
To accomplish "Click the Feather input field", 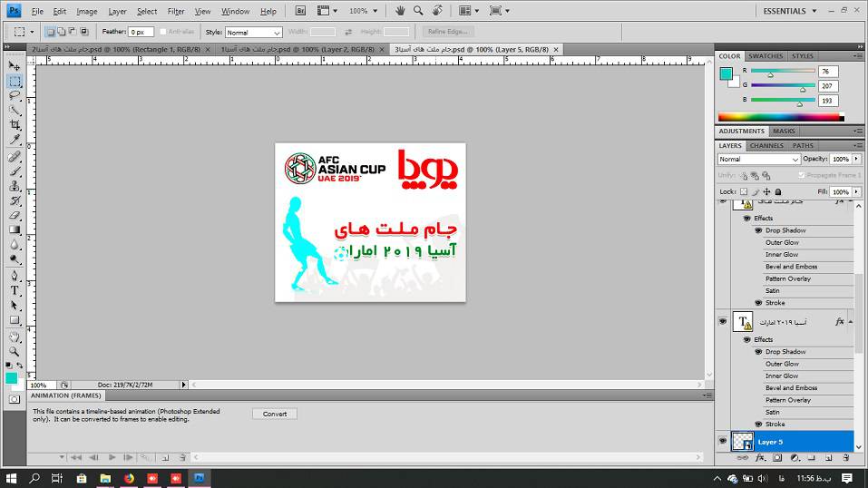I will (x=141, y=32).
